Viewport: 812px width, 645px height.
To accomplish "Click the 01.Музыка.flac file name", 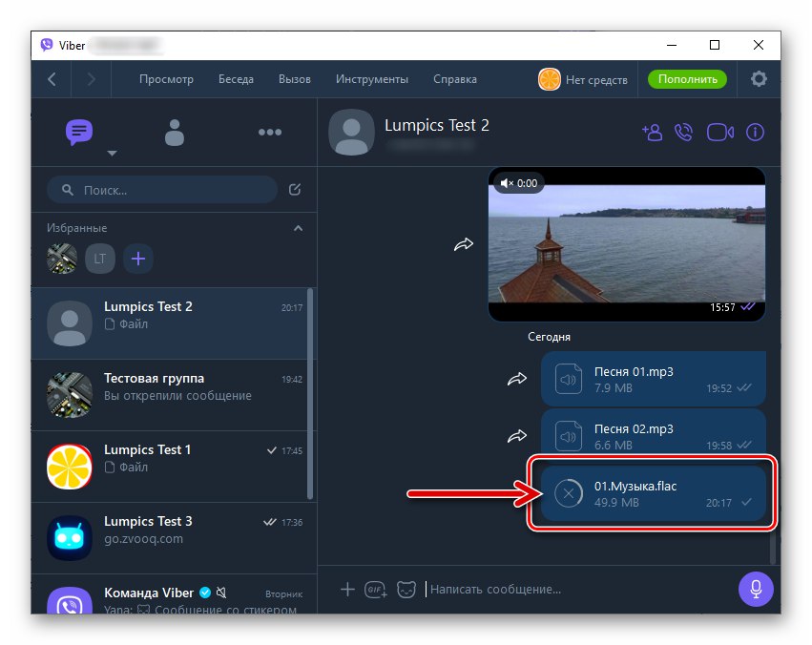I will coord(635,486).
